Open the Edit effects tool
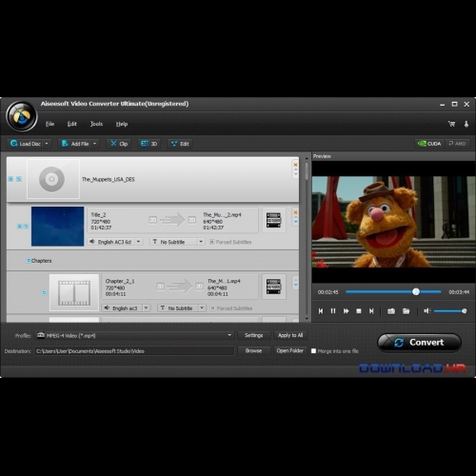This screenshot has width=476, height=476. pos(180,144)
